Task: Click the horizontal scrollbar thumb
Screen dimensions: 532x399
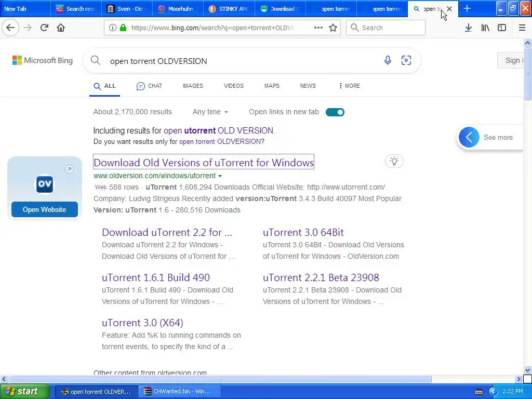Action: point(220,379)
